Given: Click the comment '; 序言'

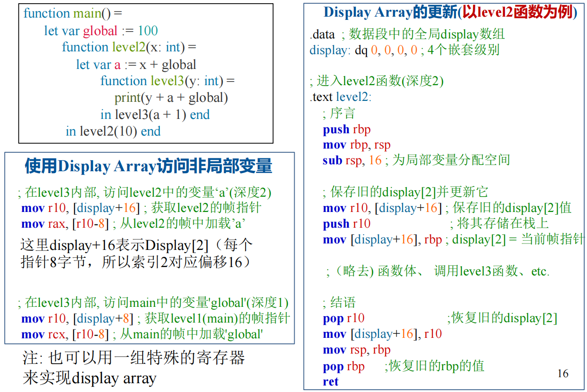Looking at the screenshot, I should (x=339, y=113).
